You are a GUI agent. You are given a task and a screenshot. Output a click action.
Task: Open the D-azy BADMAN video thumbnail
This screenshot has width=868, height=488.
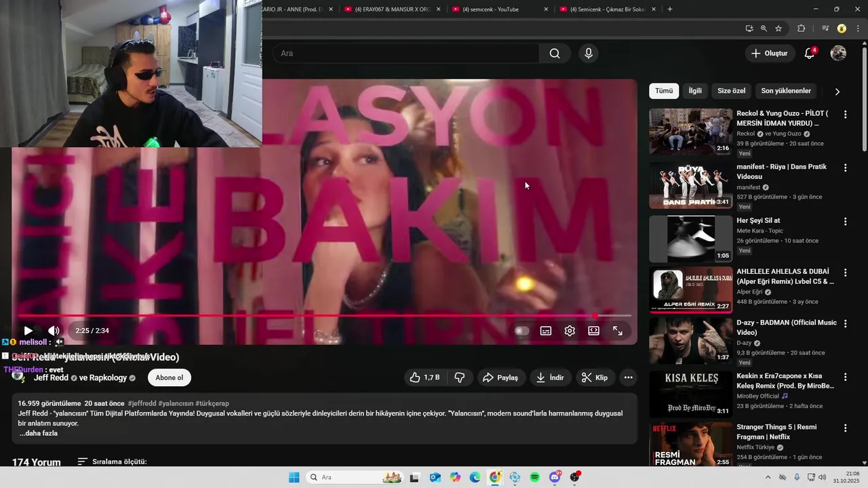[691, 341]
